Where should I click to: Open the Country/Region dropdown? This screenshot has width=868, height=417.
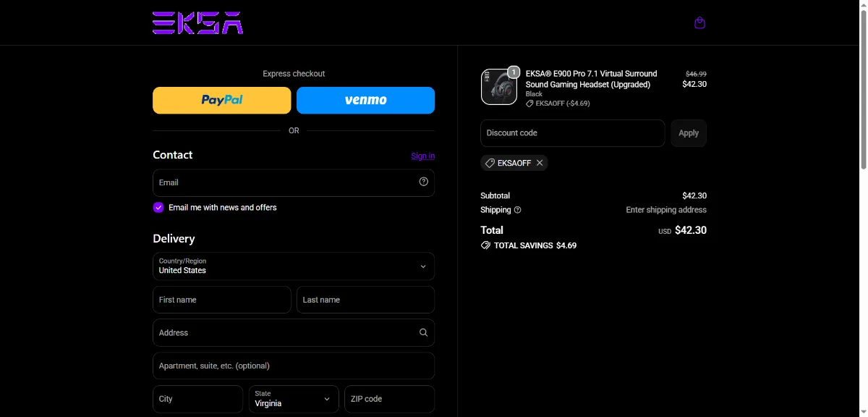pyautogui.click(x=294, y=266)
